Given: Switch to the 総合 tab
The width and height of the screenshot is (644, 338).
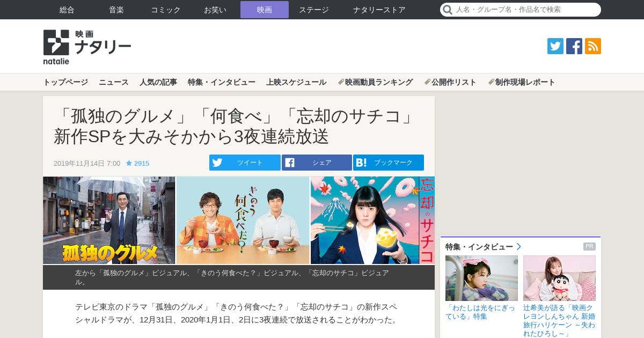Looking at the screenshot, I should click(x=67, y=10).
